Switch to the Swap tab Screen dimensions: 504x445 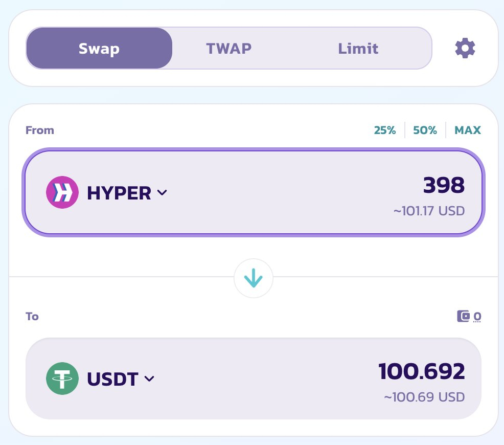coord(99,49)
